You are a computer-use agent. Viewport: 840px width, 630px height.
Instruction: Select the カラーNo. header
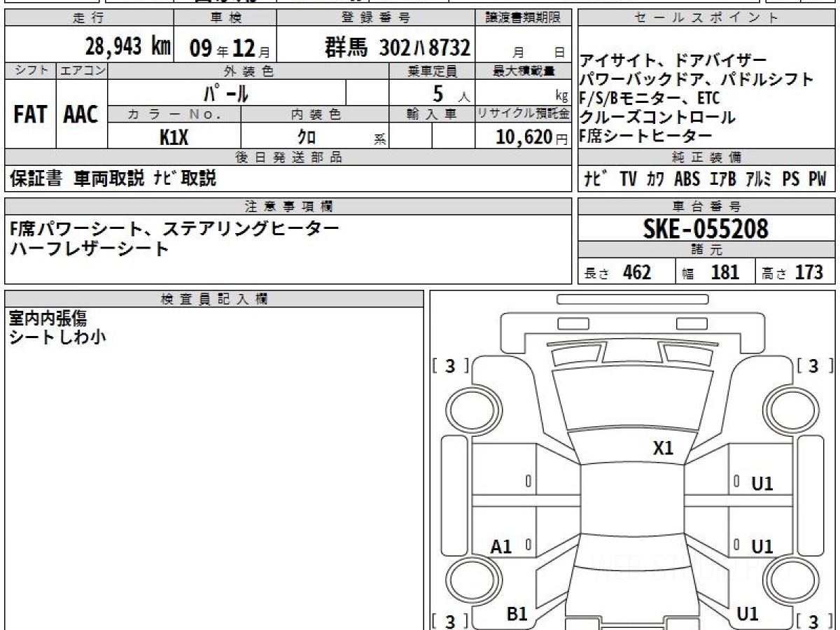(174, 114)
